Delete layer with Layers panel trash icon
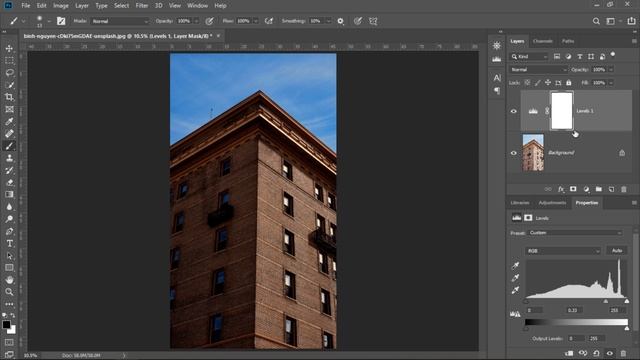 click(x=624, y=189)
